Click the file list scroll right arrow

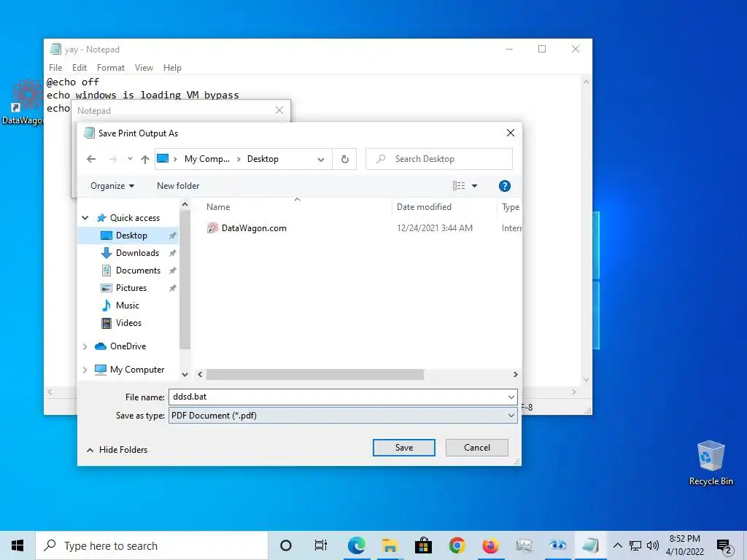pyautogui.click(x=516, y=375)
